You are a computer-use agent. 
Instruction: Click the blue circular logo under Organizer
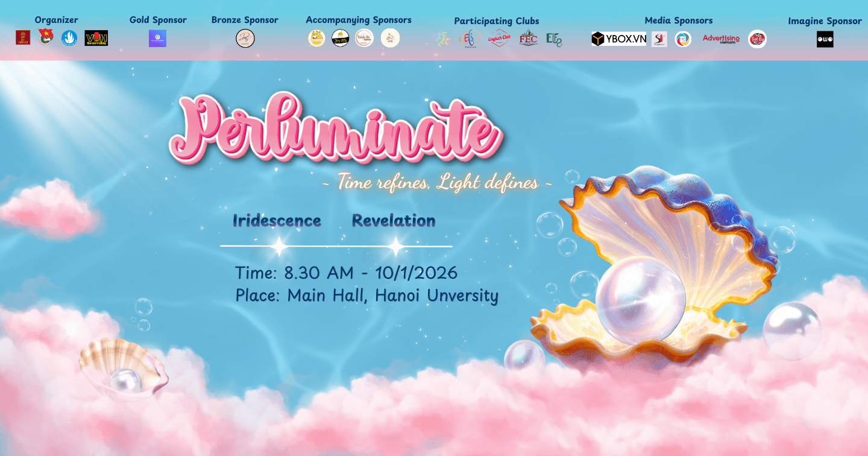69,38
